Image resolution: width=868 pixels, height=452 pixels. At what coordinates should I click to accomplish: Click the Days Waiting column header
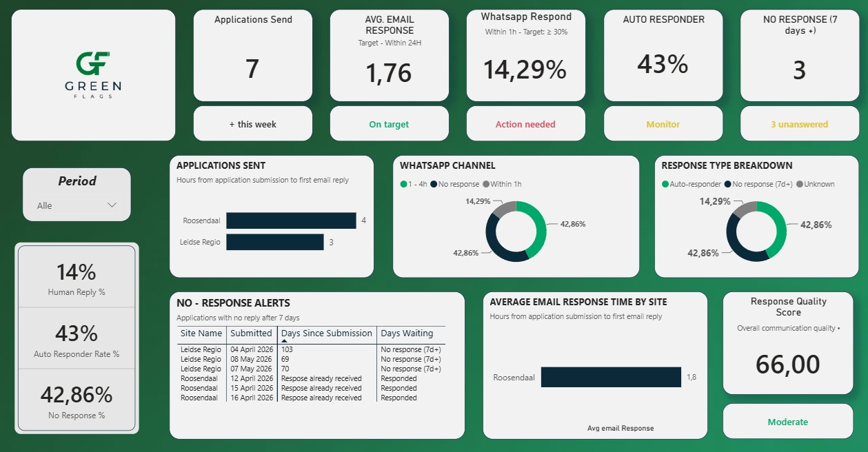point(407,333)
